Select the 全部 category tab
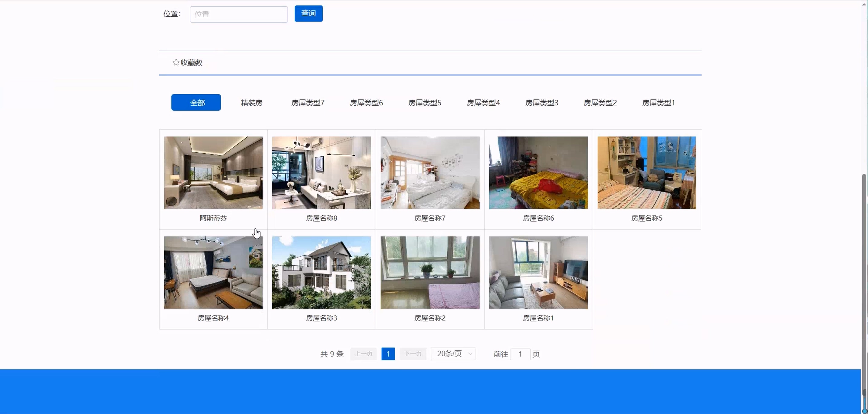 (x=196, y=102)
